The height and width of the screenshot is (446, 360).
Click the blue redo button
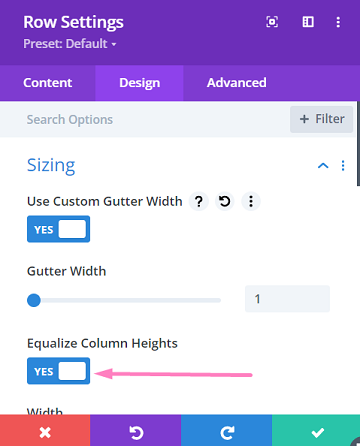(x=227, y=431)
